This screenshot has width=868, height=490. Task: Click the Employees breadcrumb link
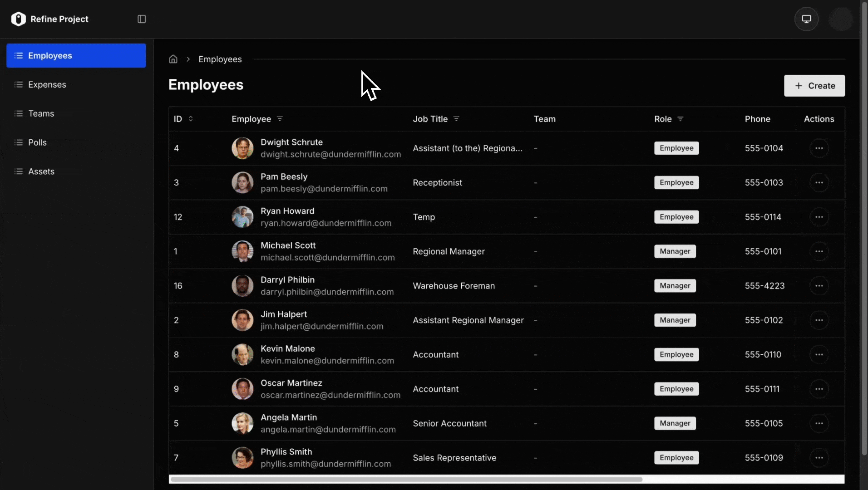tap(220, 59)
